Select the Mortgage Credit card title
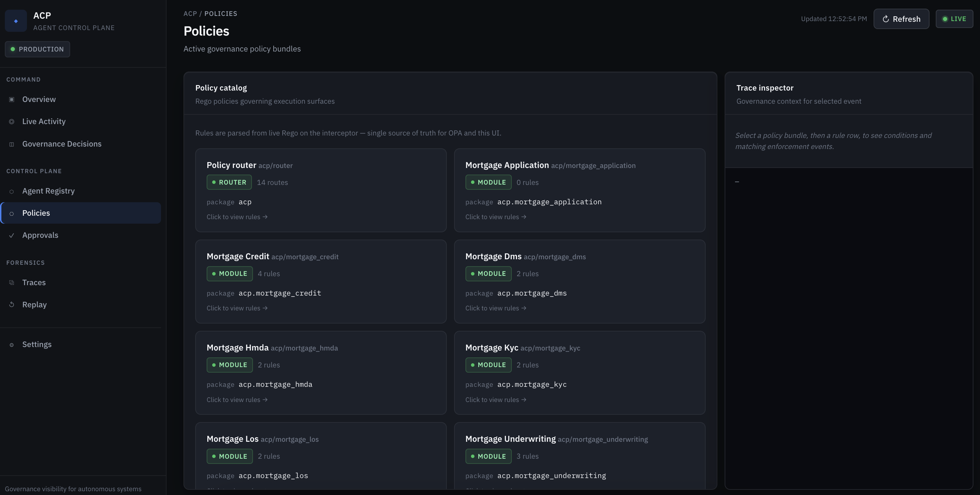 pyautogui.click(x=238, y=256)
